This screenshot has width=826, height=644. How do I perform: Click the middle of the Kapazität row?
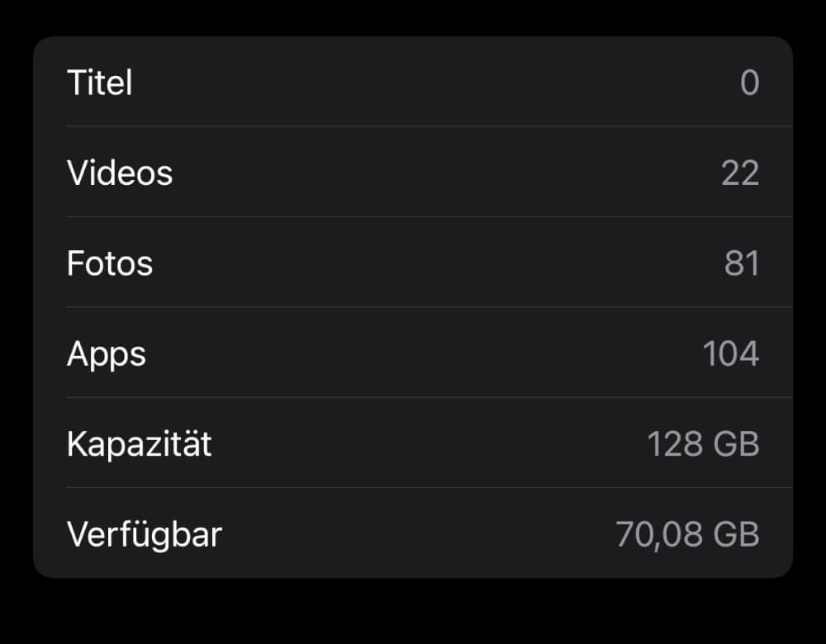pyautogui.click(x=413, y=443)
